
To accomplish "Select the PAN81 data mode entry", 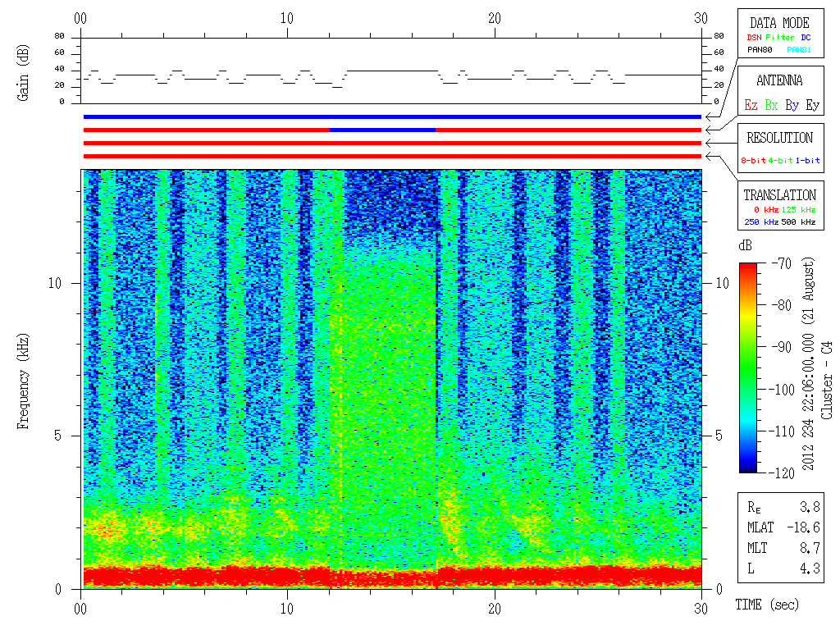I will [799, 50].
